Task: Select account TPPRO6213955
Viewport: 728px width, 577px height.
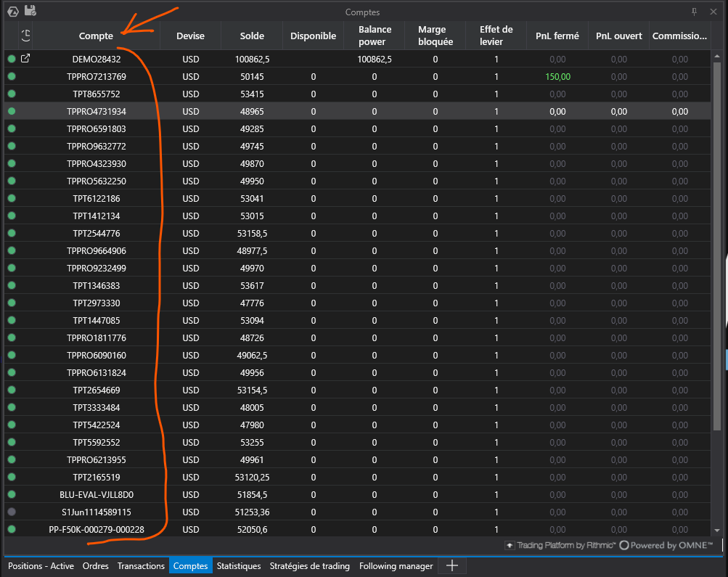Action: click(358, 459)
